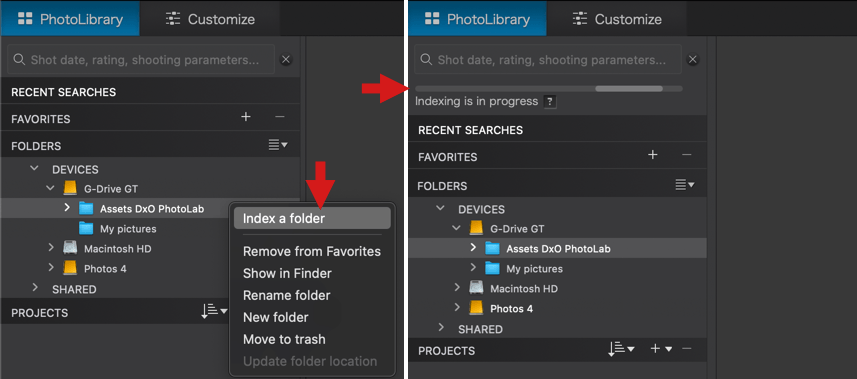Click magnifier search icon in right panel
The height and width of the screenshot is (379, 857).
[426, 60]
